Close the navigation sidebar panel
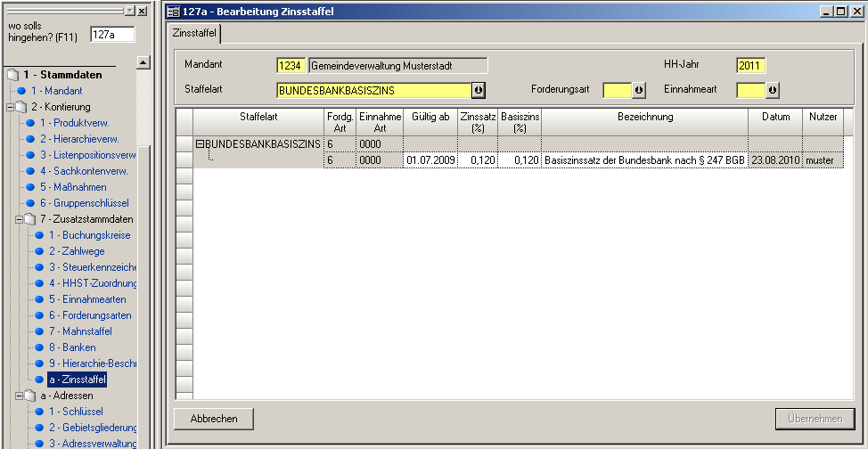Screen dimensions: 868x449 [x=143, y=11]
